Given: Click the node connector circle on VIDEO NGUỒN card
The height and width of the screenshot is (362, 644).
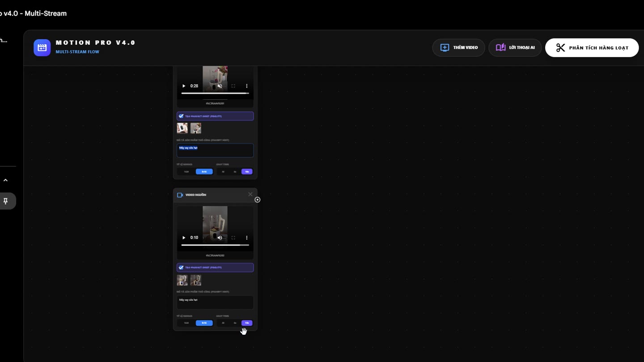Looking at the screenshot, I should click(x=257, y=200).
